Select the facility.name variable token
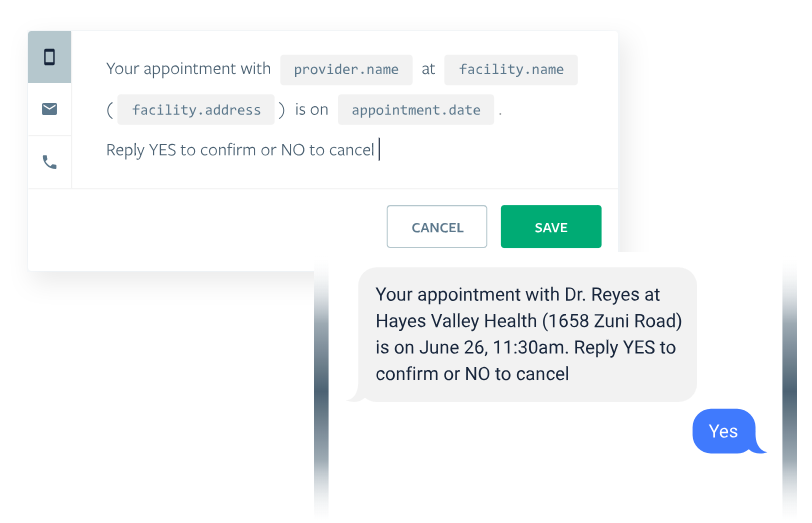The width and height of the screenshot is (812, 523). pyautogui.click(x=511, y=69)
